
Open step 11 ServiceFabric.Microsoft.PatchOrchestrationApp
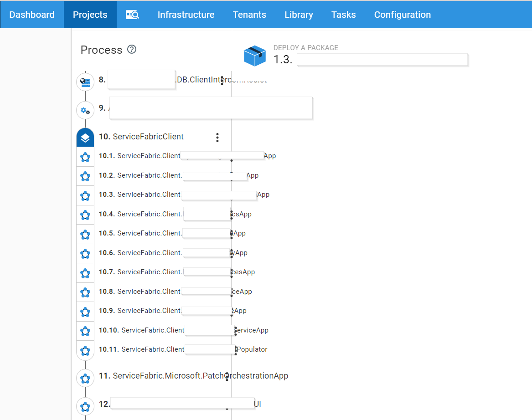coord(201,376)
